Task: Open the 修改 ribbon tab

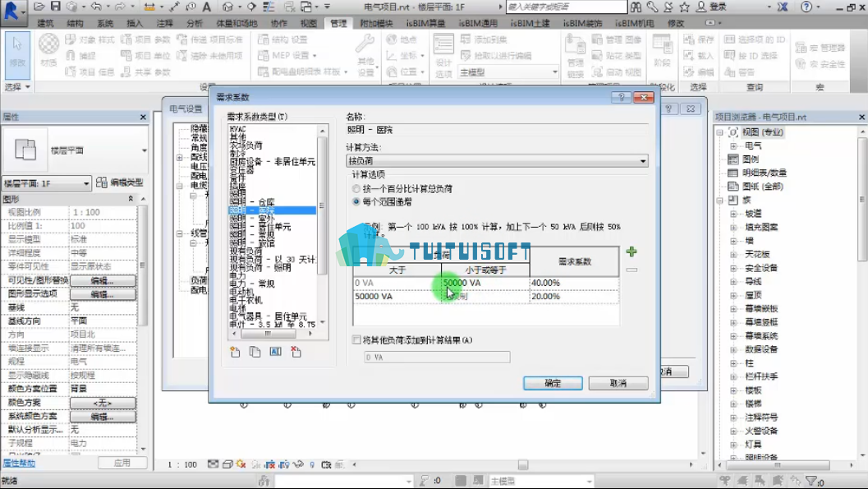Action: point(676,23)
